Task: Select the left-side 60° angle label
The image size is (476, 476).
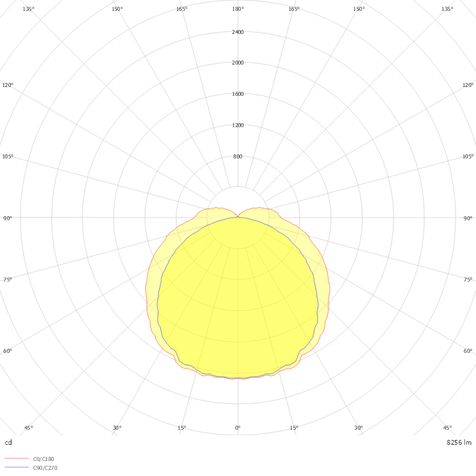Action: 7,351
